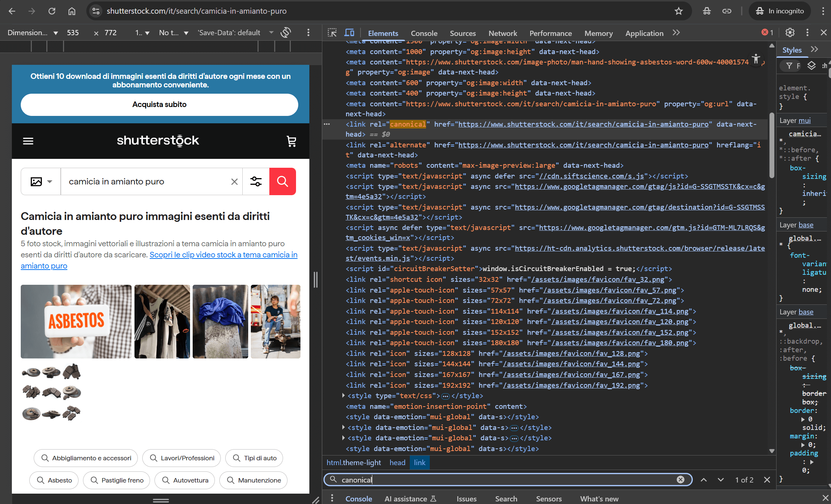Jump to next search result arrow

(720, 480)
